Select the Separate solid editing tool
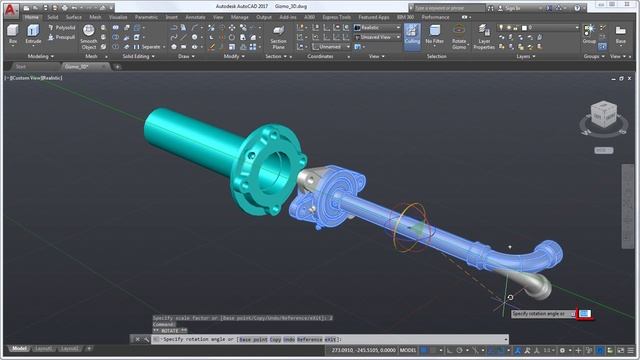This screenshot has height=360, width=640. click(x=147, y=47)
